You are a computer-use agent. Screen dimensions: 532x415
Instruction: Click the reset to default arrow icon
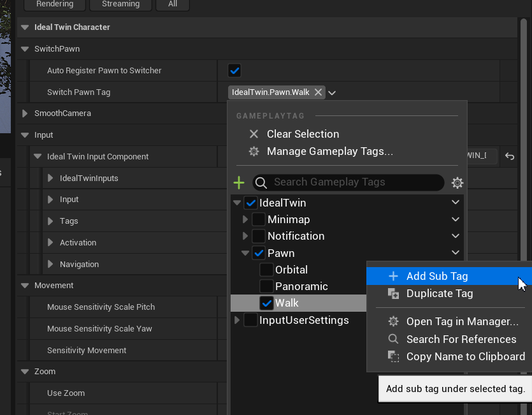pyautogui.click(x=510, y=156)
